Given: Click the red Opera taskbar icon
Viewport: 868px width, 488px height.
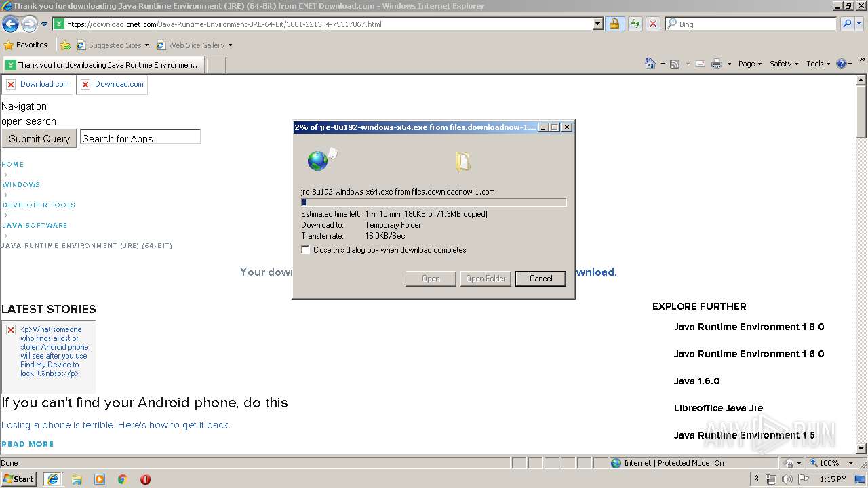Looking at the screenshot, I should (x=145, y=479).
